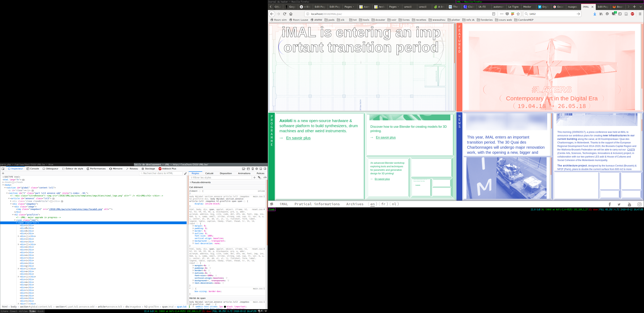The image size is (644, 313).
Task: Open devtools settings gear icon
Action: click(x=257, y=169)
